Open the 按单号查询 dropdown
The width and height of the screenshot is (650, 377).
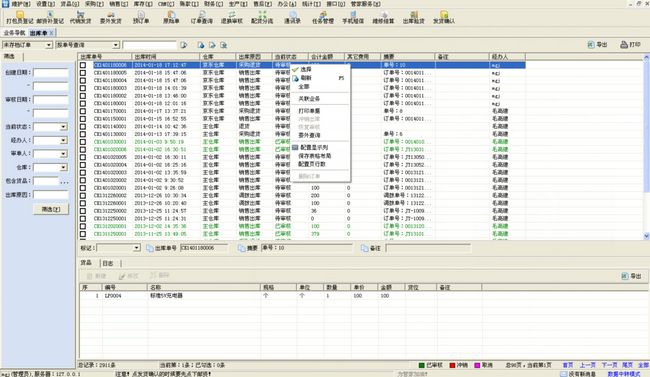pos(116,45)
